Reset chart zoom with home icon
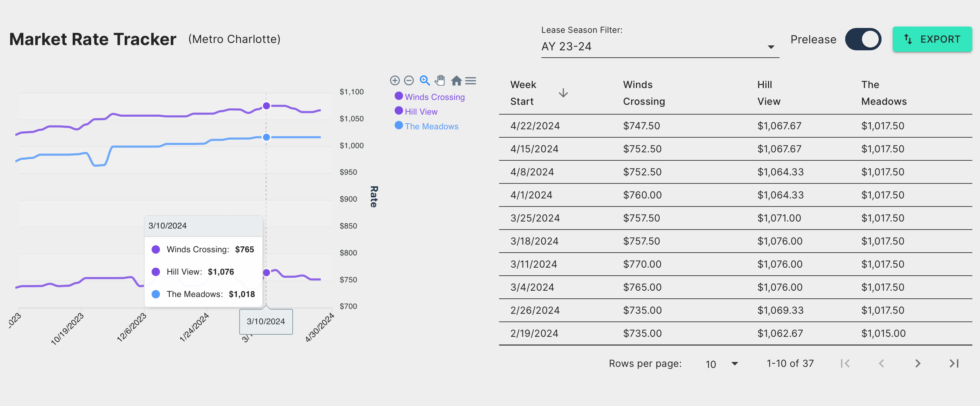 (456, 80)
